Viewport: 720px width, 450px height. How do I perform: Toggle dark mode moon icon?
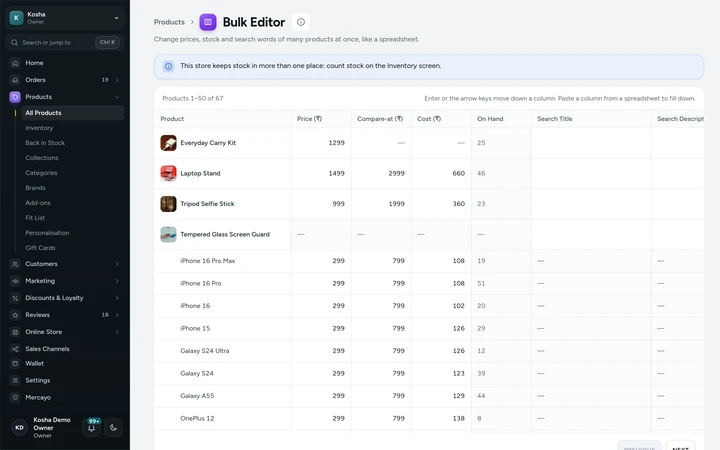click(113, 428)
